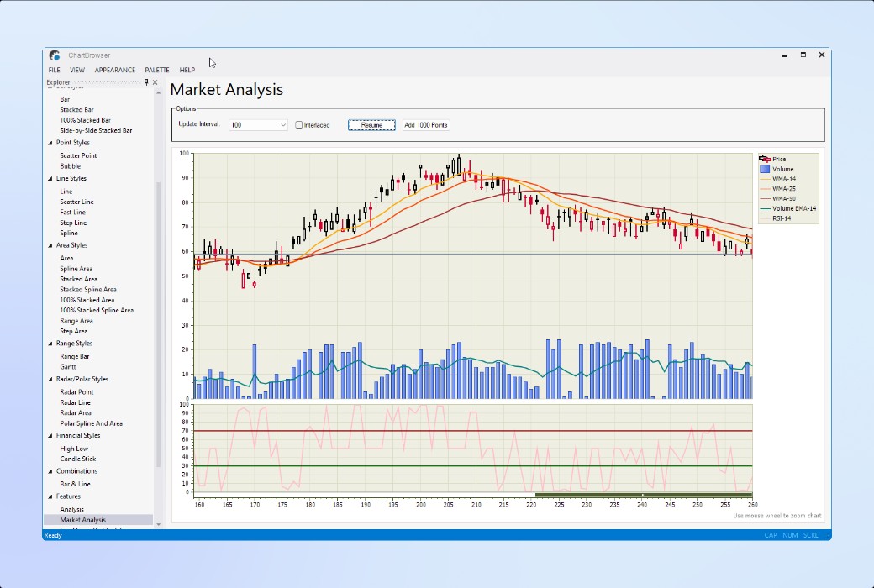Click the Market Analysis page heading
This screenshot has height=588, width=874.
click(x=227, y=90)
